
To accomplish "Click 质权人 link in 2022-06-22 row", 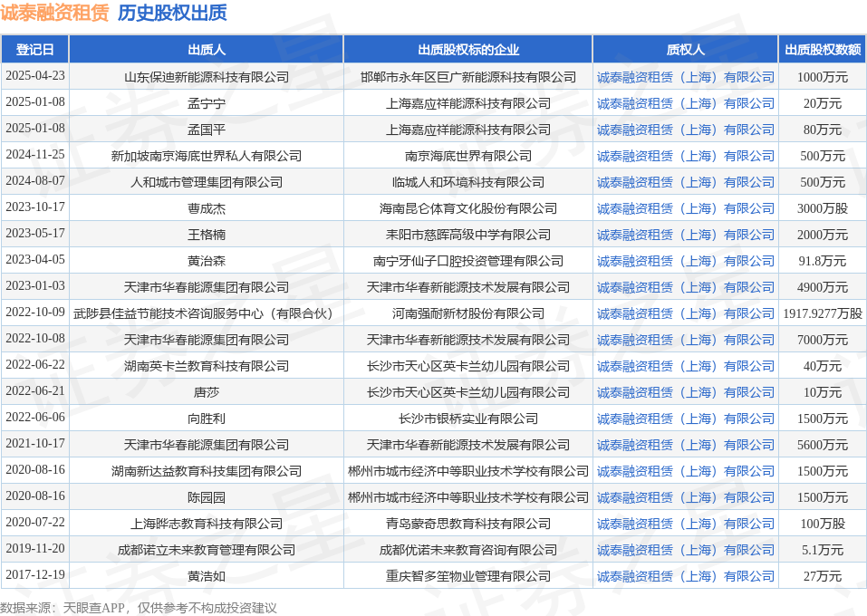I will click(685, 366).
